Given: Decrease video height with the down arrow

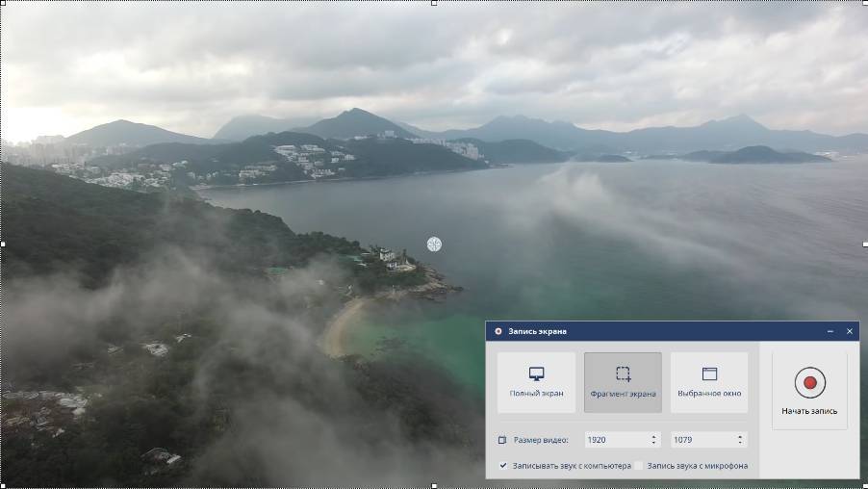Looking at the screenshot, I should 740,444.
